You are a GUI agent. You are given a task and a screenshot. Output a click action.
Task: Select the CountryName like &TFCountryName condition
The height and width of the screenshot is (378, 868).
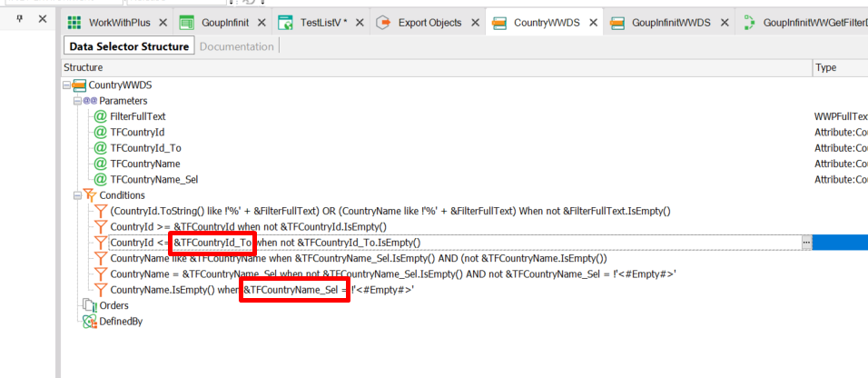pyautogui.click(x=359, y=258)
